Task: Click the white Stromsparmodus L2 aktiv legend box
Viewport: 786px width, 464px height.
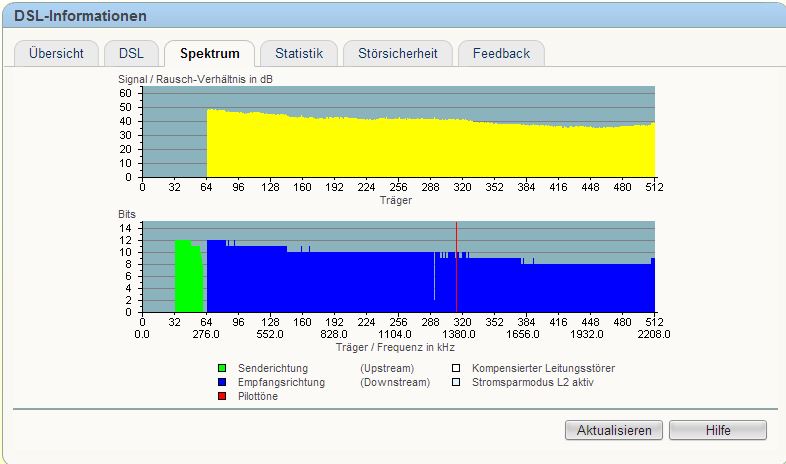Action: [456, 382]
